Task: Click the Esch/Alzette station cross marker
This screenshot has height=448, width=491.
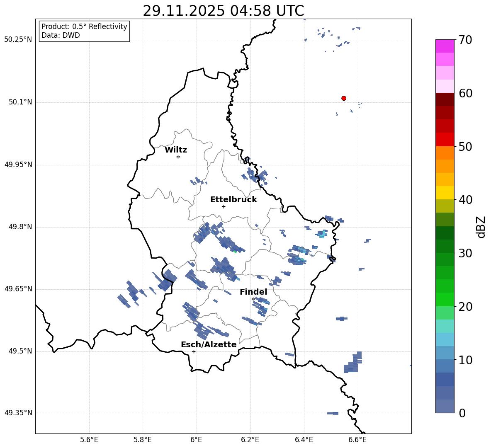Action: [x=194, y=351]
